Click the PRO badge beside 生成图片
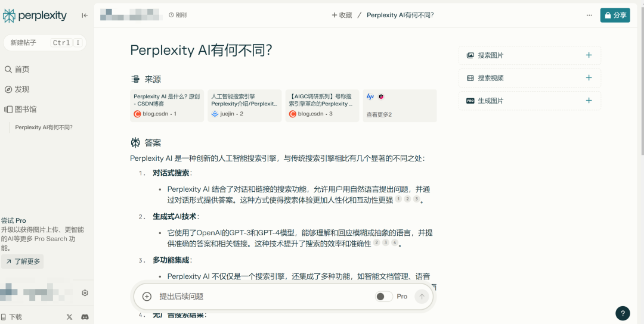This screenshot has width=644, height=324. [470, 101]
